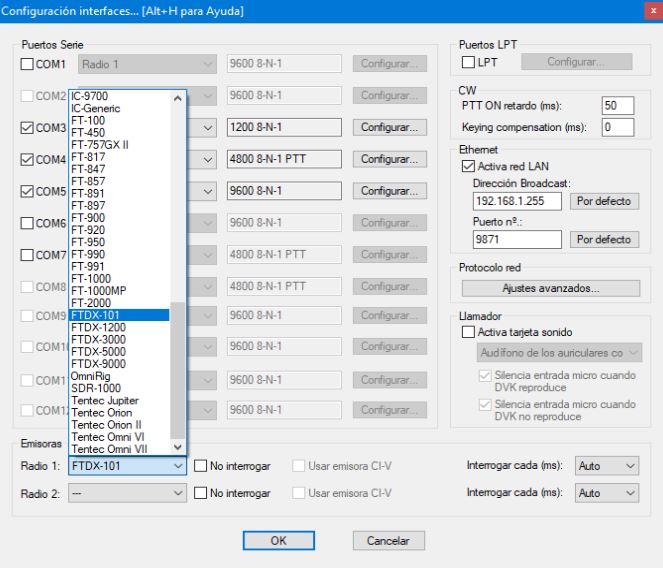
Task: Uncheck the COM5 port checkbox
Action: [x=27, y=191]
